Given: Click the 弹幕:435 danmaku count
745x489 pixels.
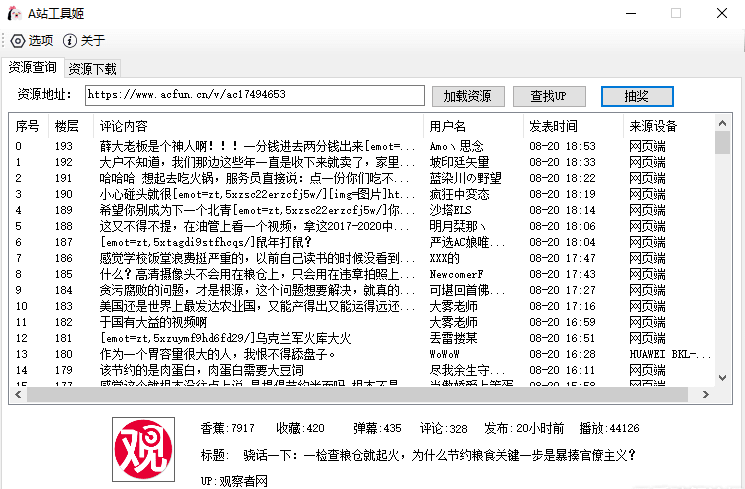Looking at the screenshot, I should click(x=377, y=429).
